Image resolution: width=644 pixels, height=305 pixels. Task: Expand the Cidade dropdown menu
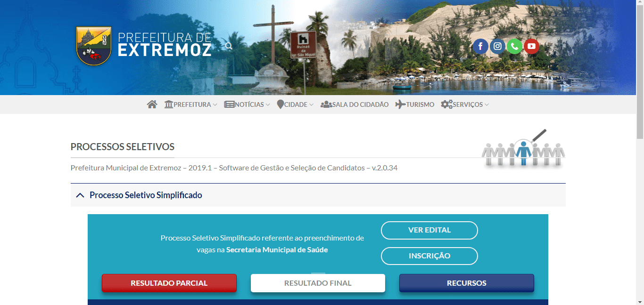coord(295,104)
